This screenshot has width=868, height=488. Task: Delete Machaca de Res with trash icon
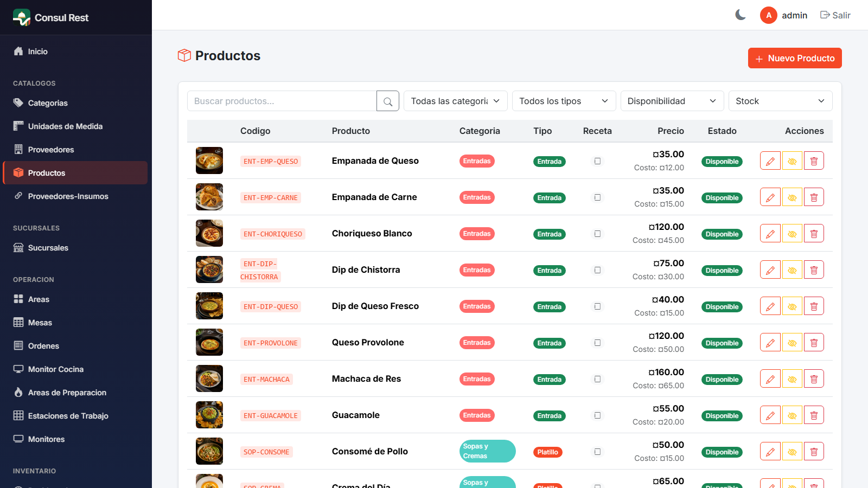814,379
